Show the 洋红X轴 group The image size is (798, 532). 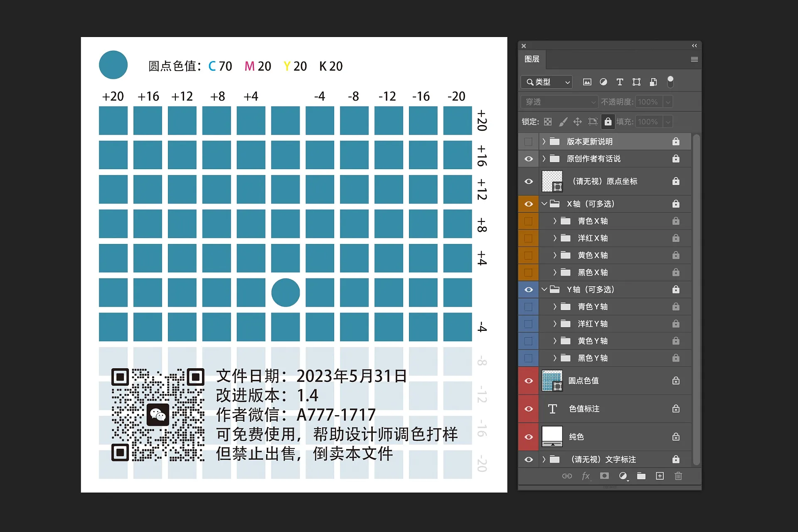(x=528, y=238)
